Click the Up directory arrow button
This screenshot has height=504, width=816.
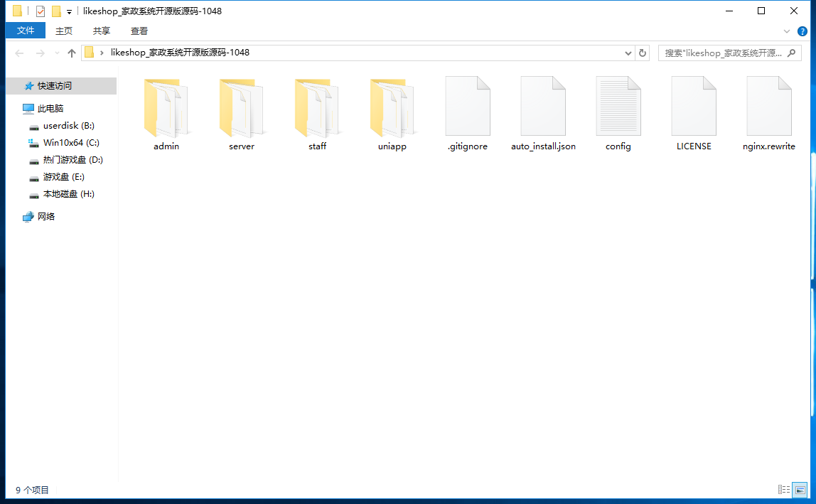[71, 53]
